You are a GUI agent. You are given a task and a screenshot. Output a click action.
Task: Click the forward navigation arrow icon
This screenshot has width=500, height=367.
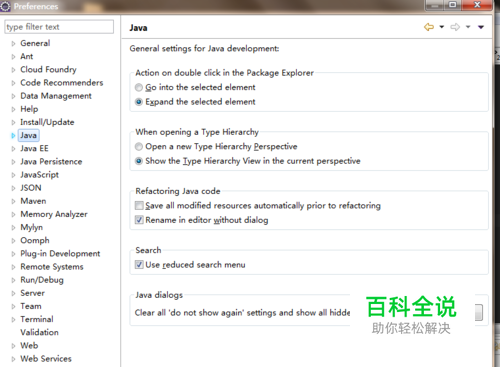coord(455,27)
